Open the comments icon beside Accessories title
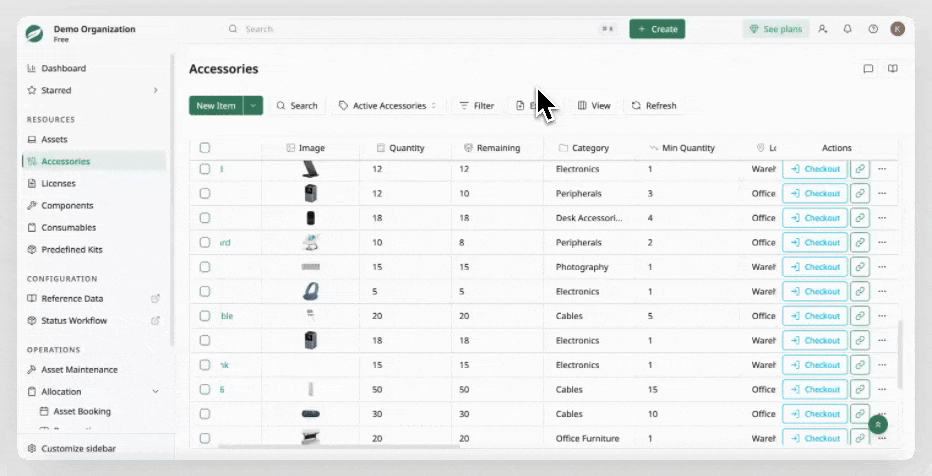932x476 pixels. pos(868,69)
